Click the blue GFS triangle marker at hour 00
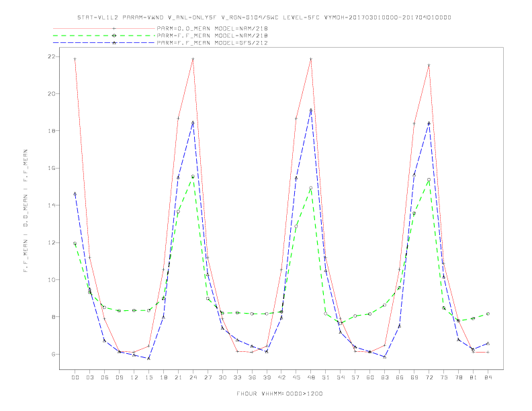This screenshot has width=532, height=411. point(75,194)
